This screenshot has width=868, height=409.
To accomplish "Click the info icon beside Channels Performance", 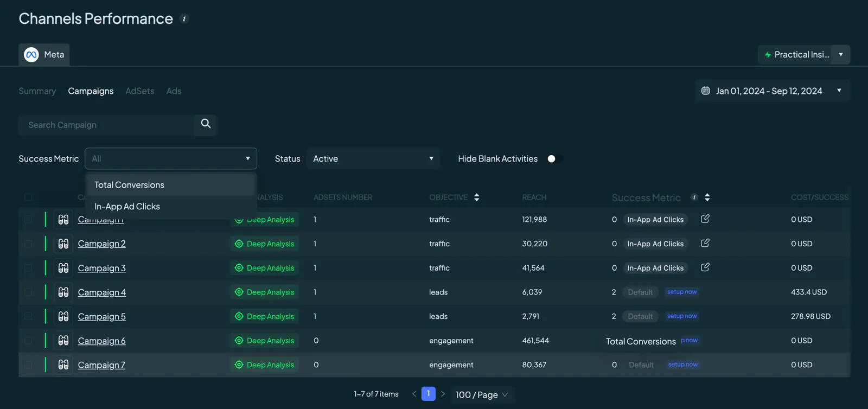I will click(x=184, y=18).
